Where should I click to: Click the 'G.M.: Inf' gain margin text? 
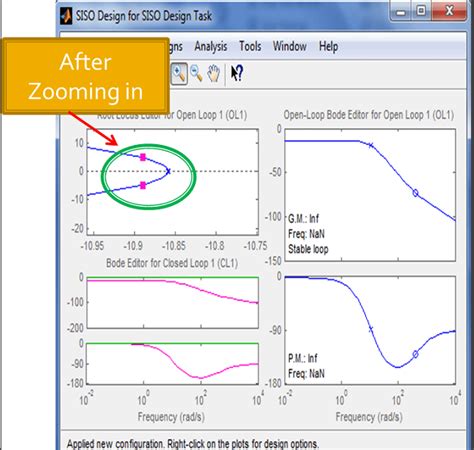[303, 219]
